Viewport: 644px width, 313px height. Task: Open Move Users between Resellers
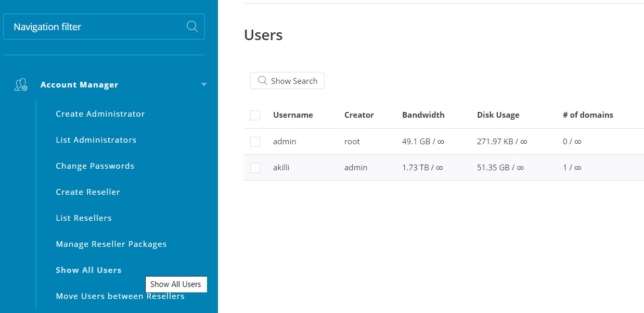click(120, 296)
